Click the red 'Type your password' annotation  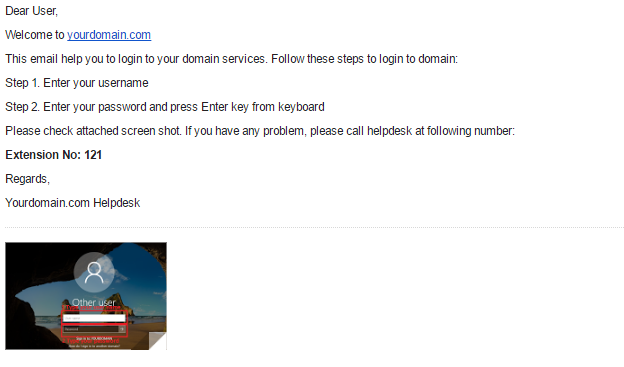click(x=90, y=341)
